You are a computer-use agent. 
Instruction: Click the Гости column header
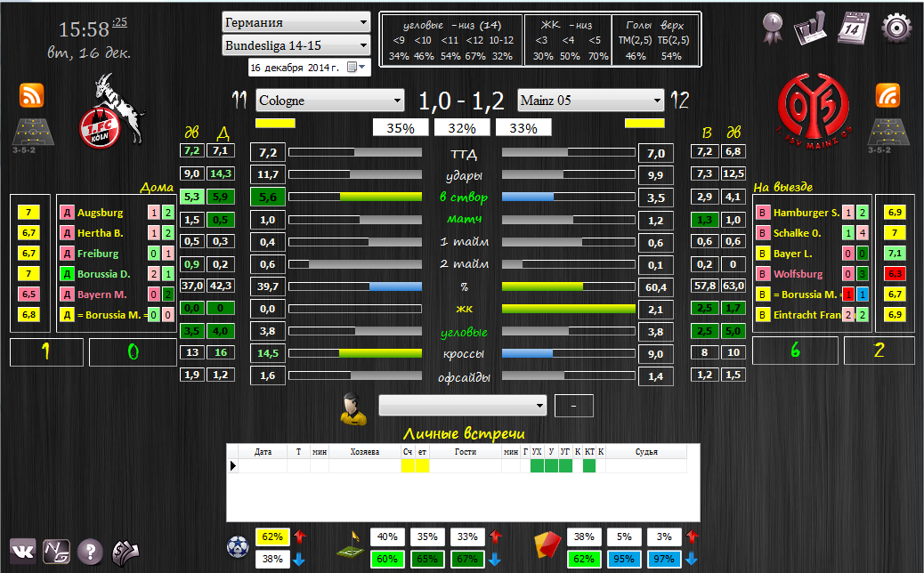coord(465,452)
